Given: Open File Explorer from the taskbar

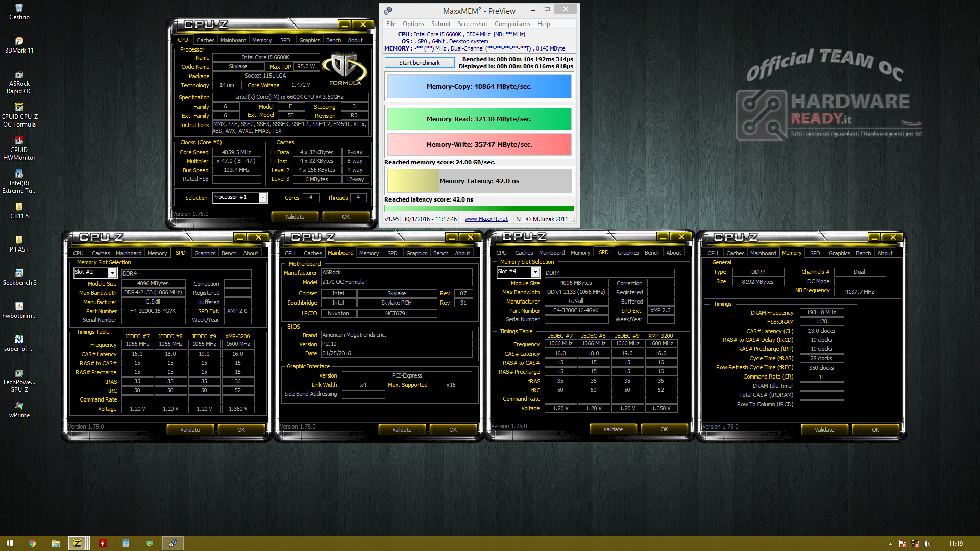Looking at the screenshot, I should tap(55, 543).
